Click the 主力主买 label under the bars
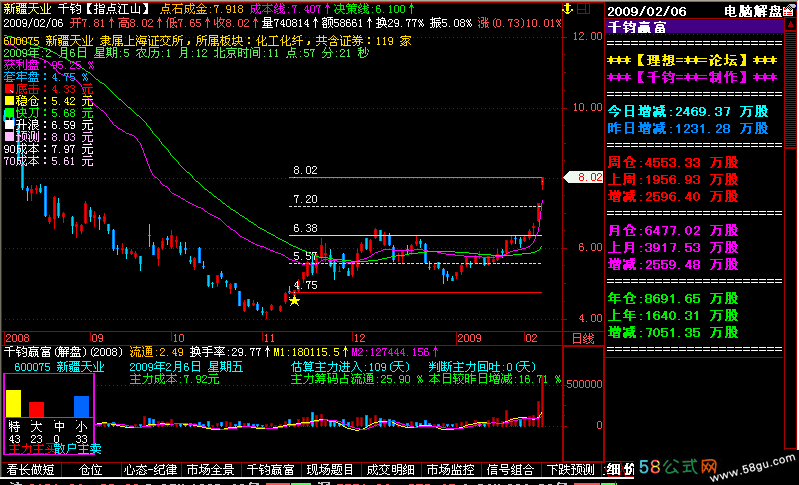The width and height of the screenshot is (799, 485). pos(31,449)
